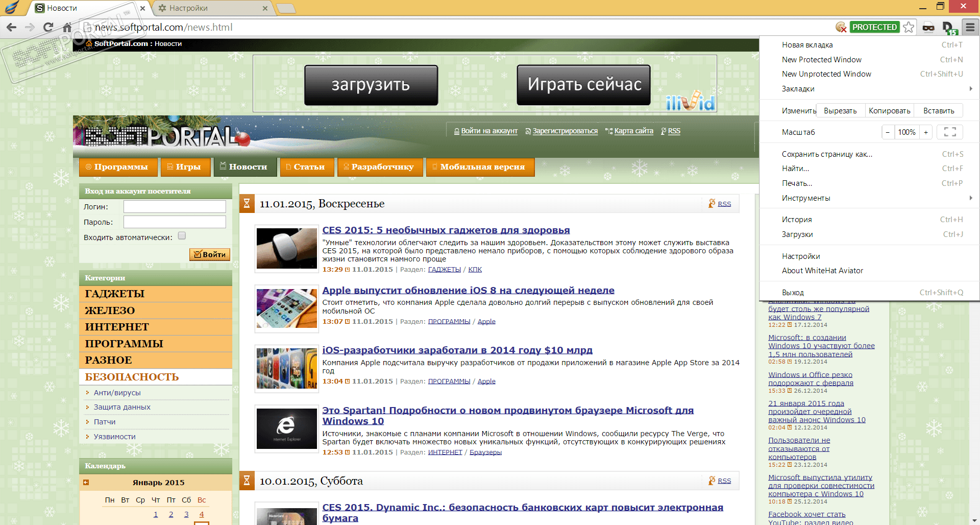Click the Войти login button
The image size is (980, 525).
pos(210,254)
